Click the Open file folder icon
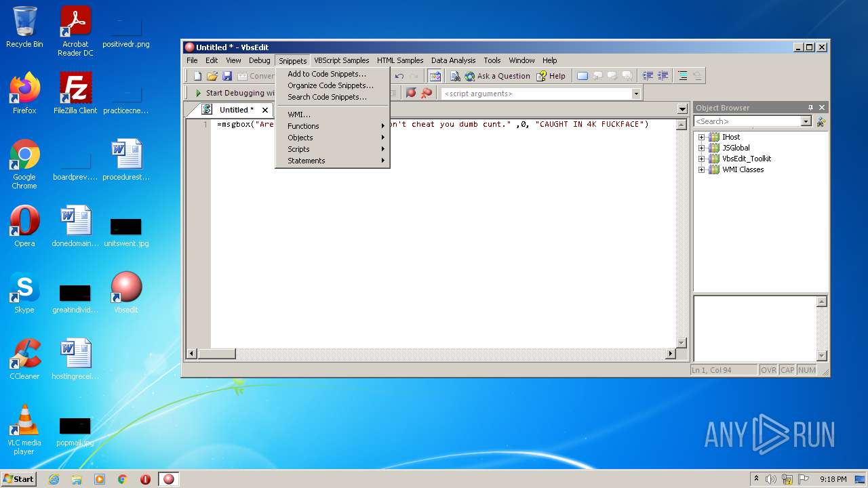The image size is (868, 488). click(x=212, y=76)
